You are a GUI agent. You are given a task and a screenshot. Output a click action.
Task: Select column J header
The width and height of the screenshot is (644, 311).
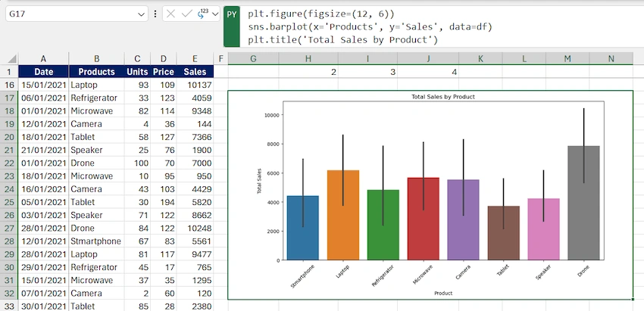pyautogui.click(x=428, y=59)
